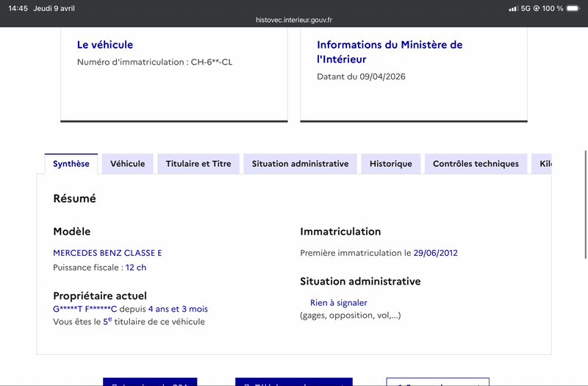
Task: Click the leftmost dark blue bottom button
Action: click(x=150, y=382)
